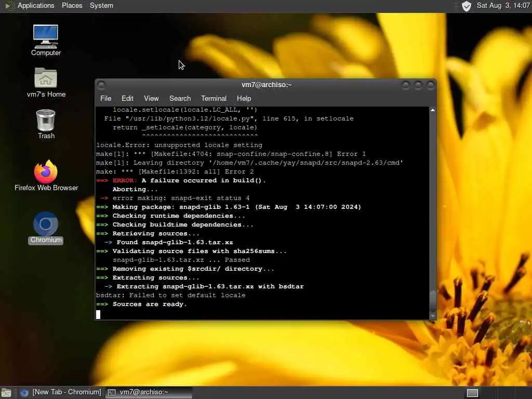Click 'snapd-glib-1.63.tar.xz ... Passed' line
The height and width of the screenshot is (399, 532).
(x=181, y=260)
